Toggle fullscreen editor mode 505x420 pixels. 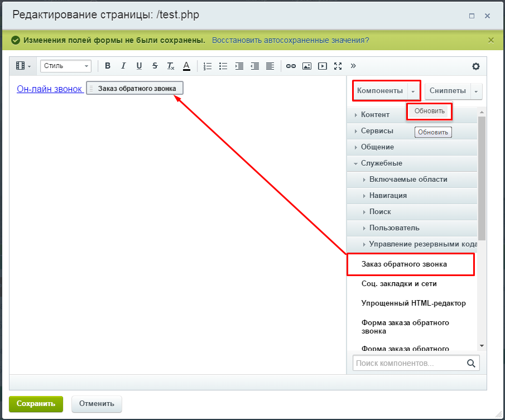338,66
